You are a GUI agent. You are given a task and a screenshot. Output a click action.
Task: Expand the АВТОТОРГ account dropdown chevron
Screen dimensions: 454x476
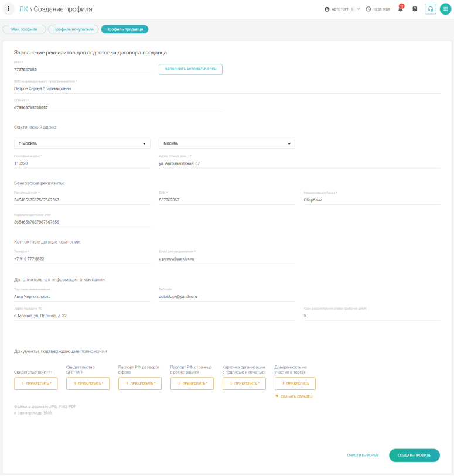[359, 9]
